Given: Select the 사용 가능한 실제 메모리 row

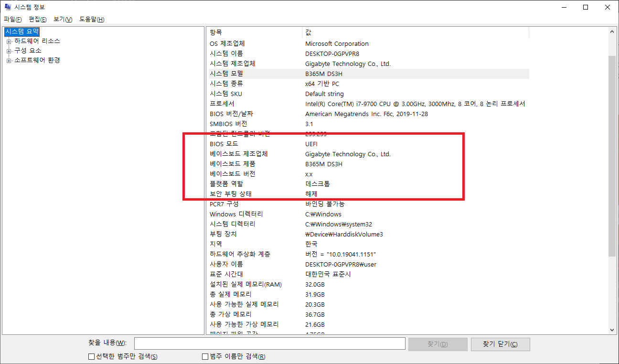Looking at the screenshot, I should [x=368, y=304].
